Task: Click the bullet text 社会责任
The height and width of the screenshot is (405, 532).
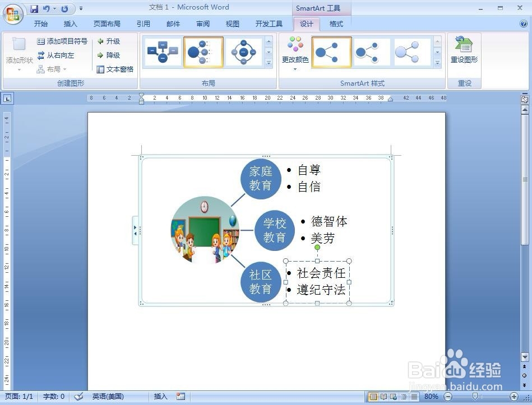Action: pos(321,273)
